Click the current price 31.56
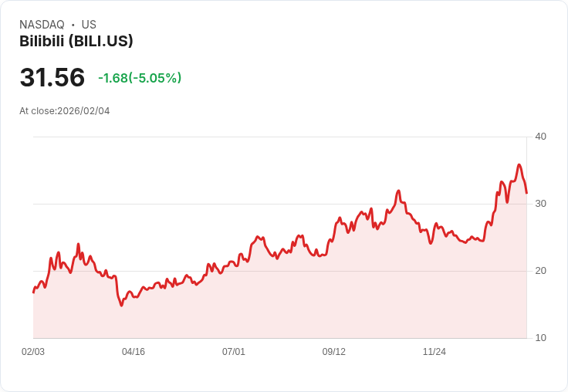The image size is (568, 392). click(52, 78)
